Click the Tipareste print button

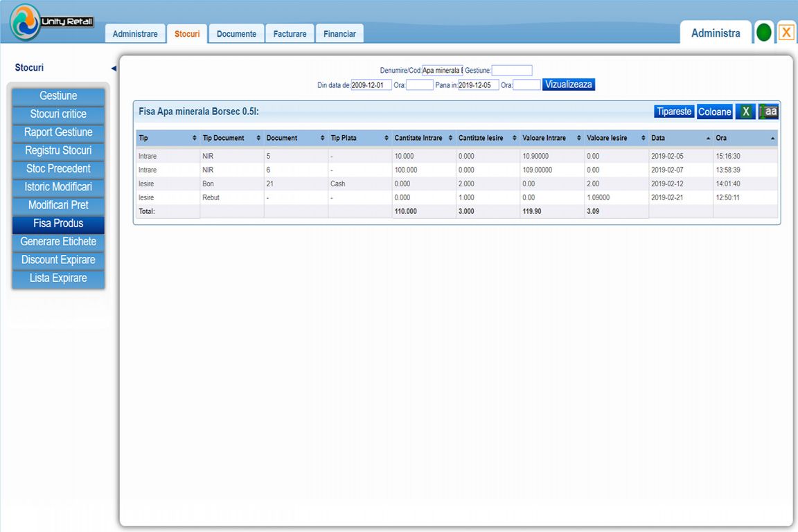[x=674, y=112]
